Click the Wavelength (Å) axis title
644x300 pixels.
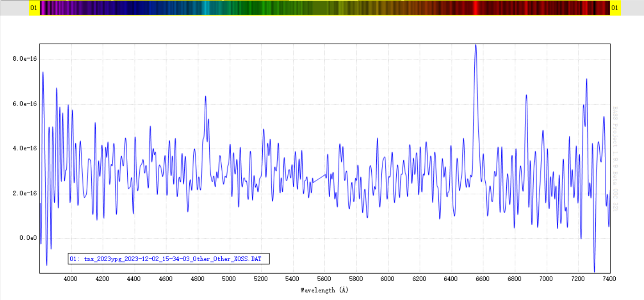coord(324,290)
